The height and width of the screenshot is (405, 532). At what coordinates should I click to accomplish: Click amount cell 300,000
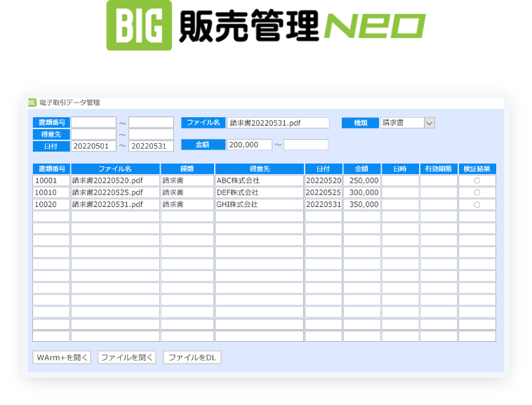362,192
